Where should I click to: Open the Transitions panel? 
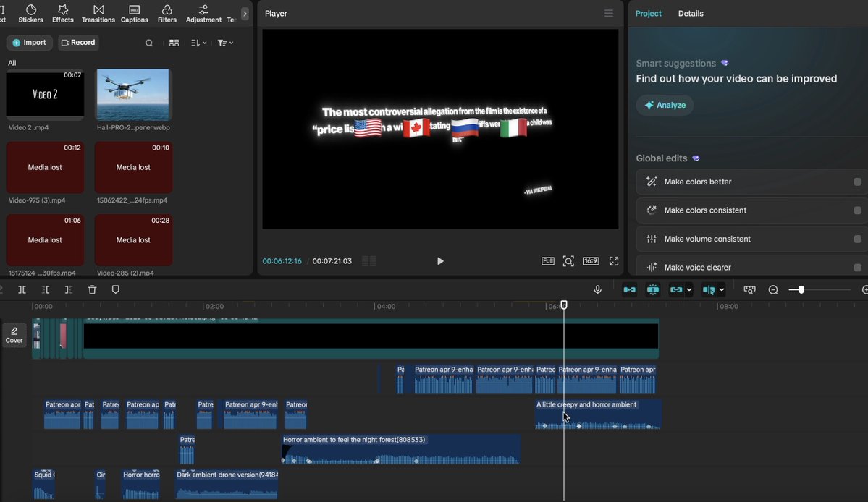98,14
